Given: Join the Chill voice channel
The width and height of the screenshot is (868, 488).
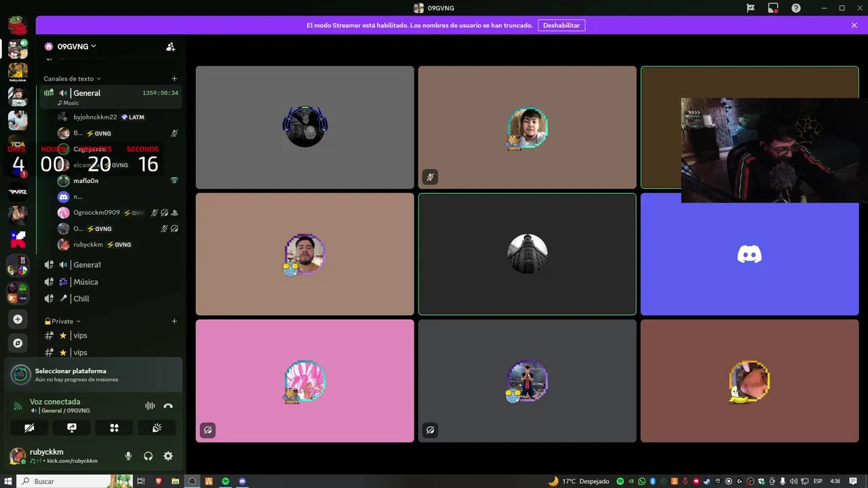Looking at the screenshot, I should point(111,299).
